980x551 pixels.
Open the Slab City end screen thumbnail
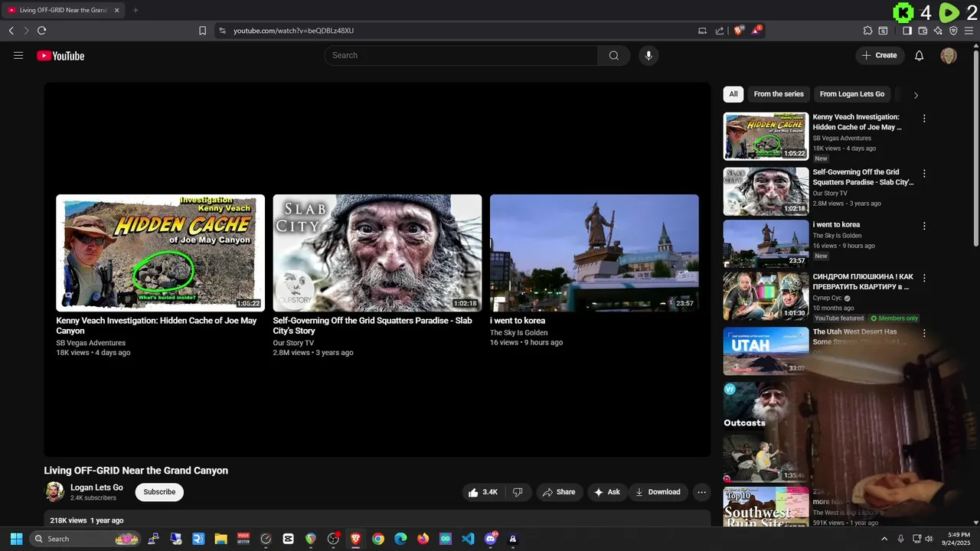pos(377,253)
